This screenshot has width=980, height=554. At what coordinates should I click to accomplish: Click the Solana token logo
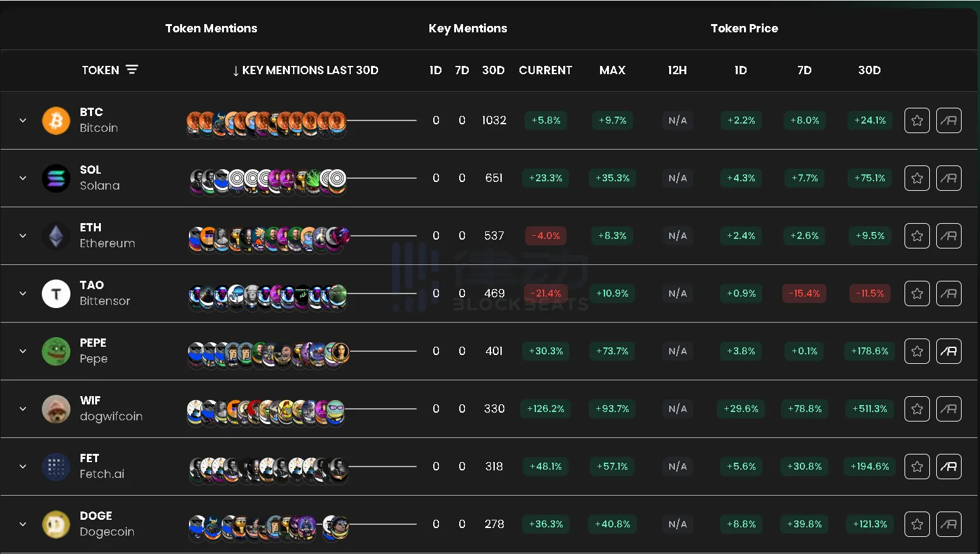click(56, 178)
